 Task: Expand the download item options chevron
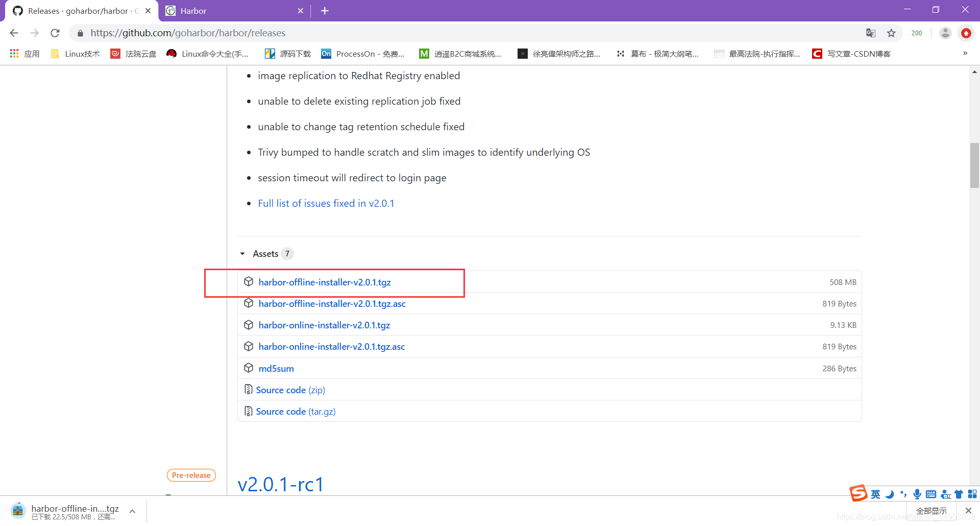[132, 511]
